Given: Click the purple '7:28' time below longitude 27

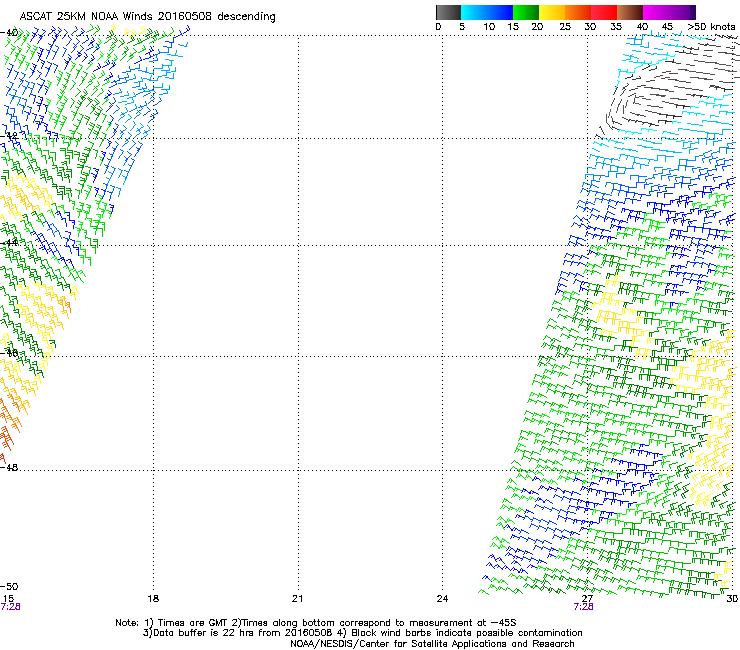Looking at the screenshot, I should pos(583,607).
